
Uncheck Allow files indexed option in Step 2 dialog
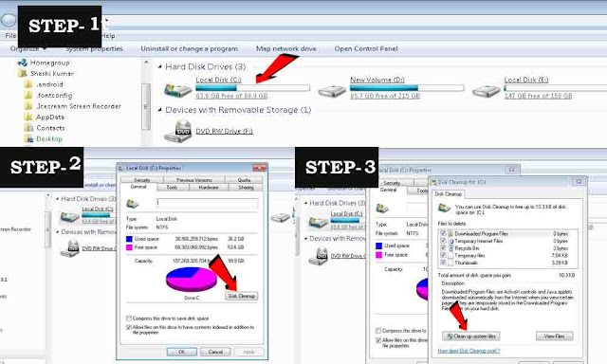129,327
